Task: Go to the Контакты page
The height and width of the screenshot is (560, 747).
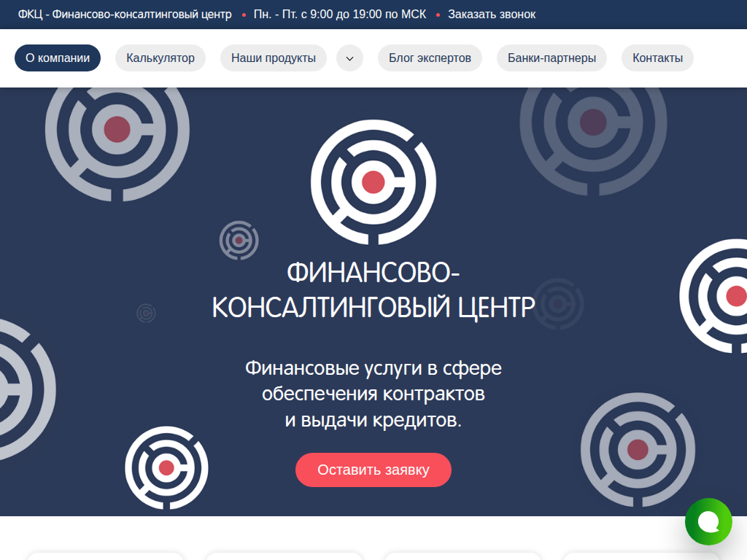Action: 657,58
